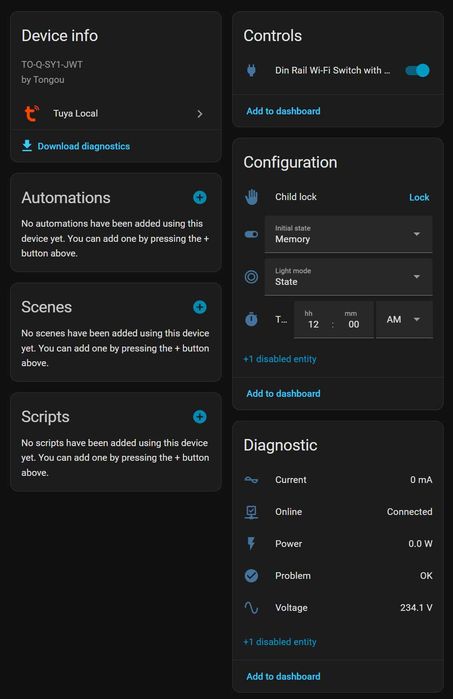The height and width of the screenshot is (699, 453).
Task: Add a scene with the plus icon
Action: (200, 307)
